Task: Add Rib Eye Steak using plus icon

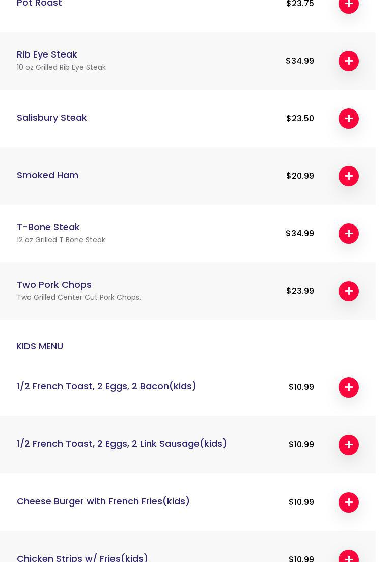Action: tap(349, 61)
